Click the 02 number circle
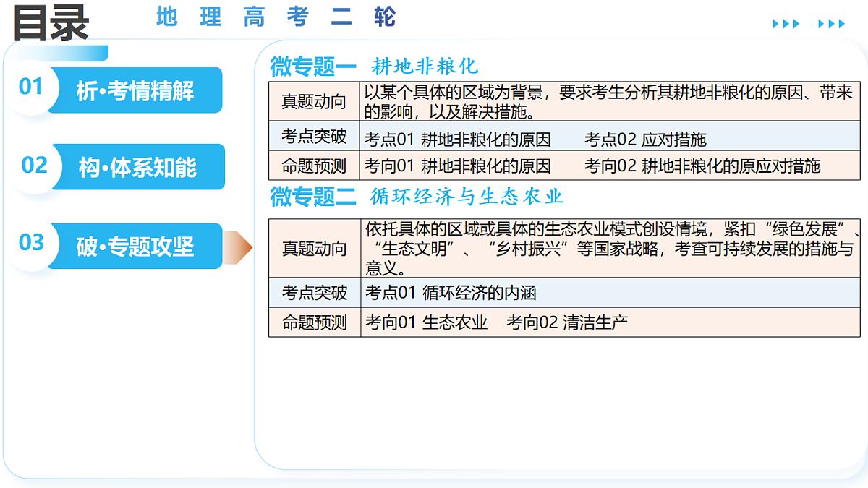This screenshot has height=488, width=868. click(34, 165)
